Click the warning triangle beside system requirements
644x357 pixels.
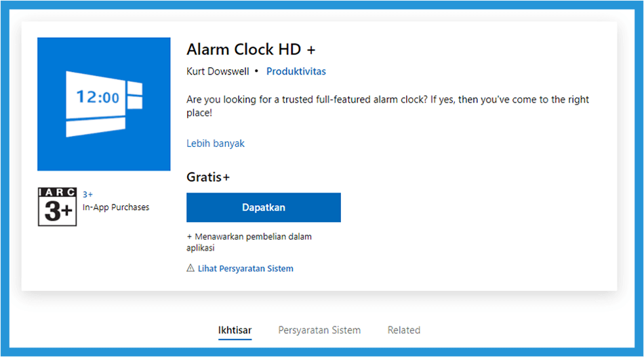pos(190,268)
